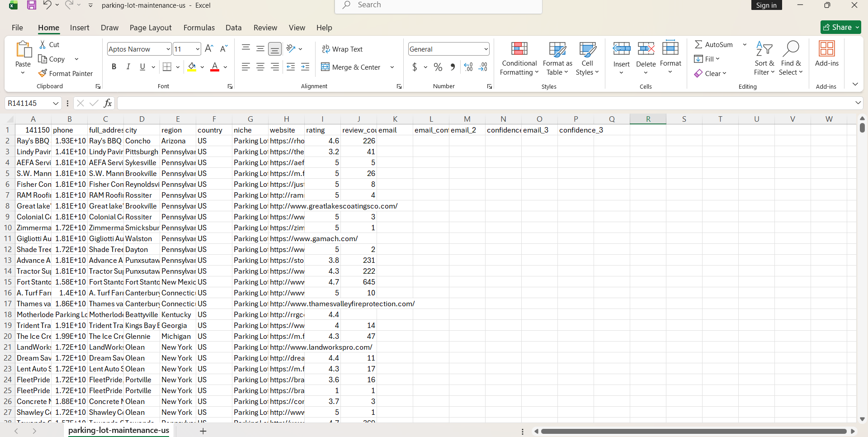Click Delete cells icon
Viewport: 868px width, 437px height.
tap(646, 48)
